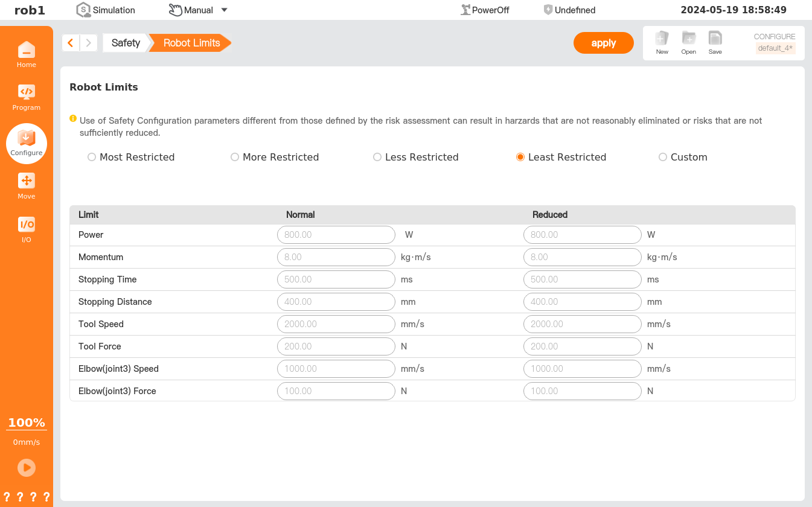Select the Move icon in sidebar
Image resolution: width=812 pixels, height=507 pixels.
pyautogui.click(x=27, y=182)
